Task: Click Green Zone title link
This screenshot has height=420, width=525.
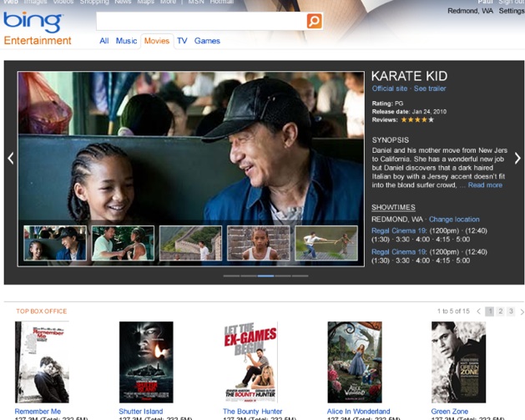Action: point(449,412)
